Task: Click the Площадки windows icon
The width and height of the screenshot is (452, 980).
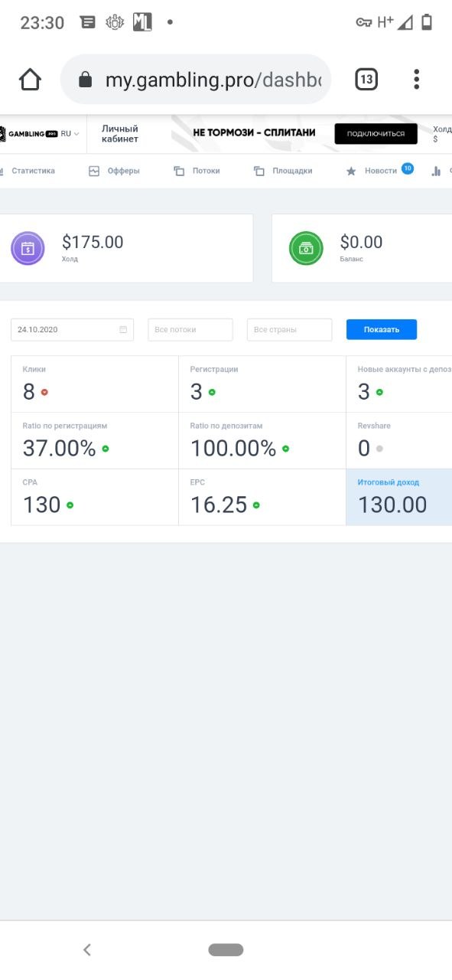Action: click(x=259, y=171)
